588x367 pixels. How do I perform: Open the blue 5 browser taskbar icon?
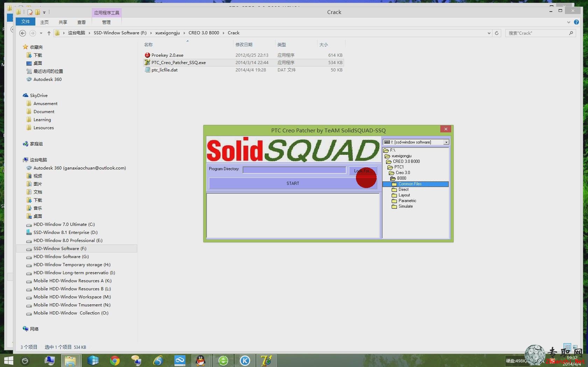coord(158,360)
